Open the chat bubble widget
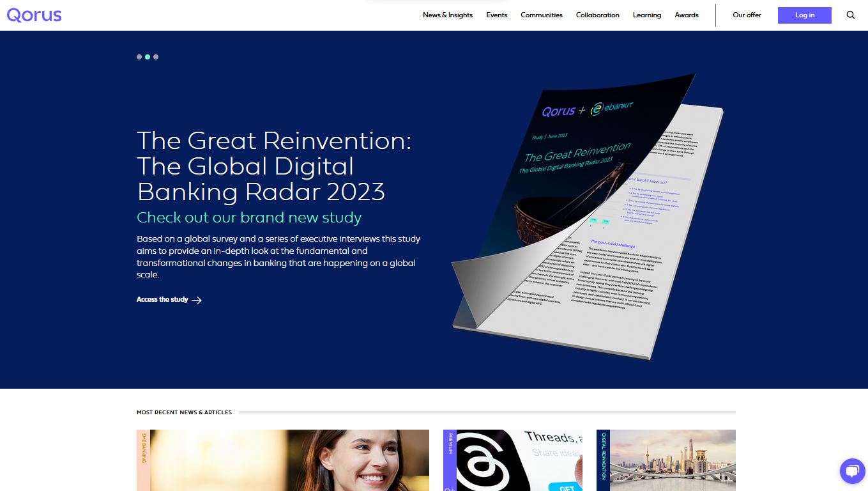This screenshot has width=868, height=491. coord(852,472)
